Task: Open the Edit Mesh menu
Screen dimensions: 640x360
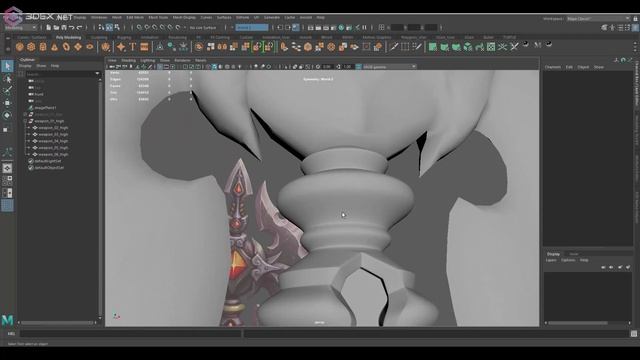Action: pyautogui.click(x=135, y=18)
